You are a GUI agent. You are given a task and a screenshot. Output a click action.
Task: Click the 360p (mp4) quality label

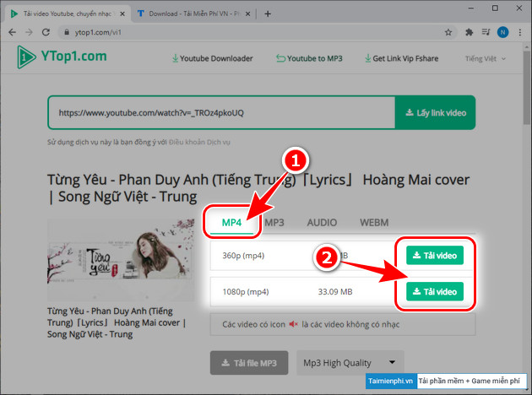tap(243, 255)
